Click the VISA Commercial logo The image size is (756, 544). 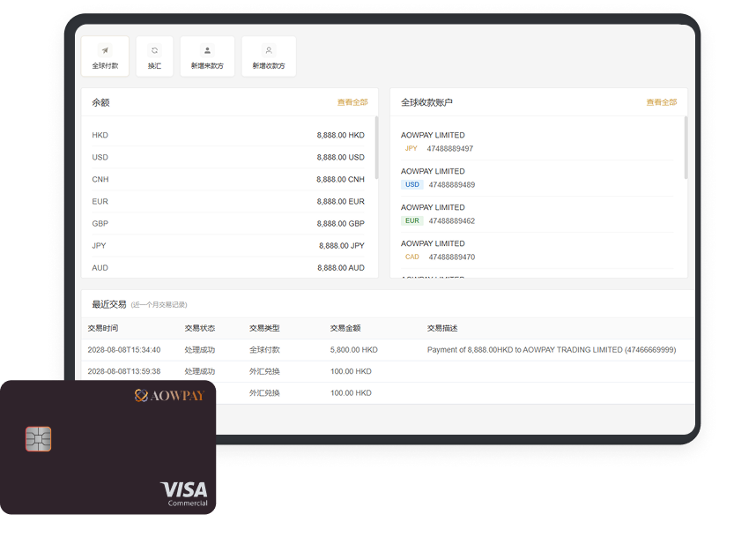point(183,494)
